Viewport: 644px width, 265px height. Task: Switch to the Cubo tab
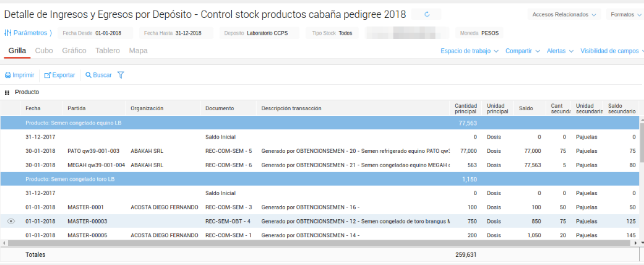click(44, 51)
